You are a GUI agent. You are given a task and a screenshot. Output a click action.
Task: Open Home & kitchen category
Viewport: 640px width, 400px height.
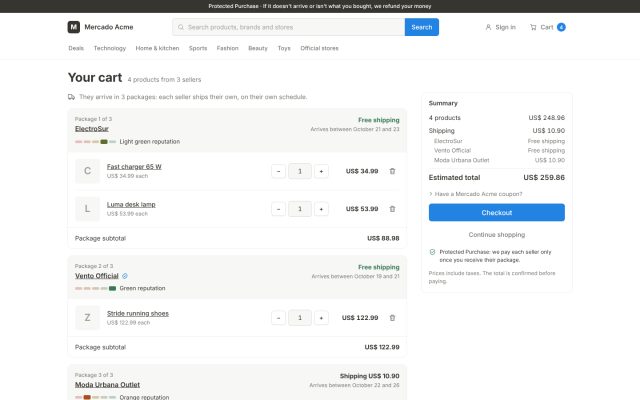click(157, 48)
